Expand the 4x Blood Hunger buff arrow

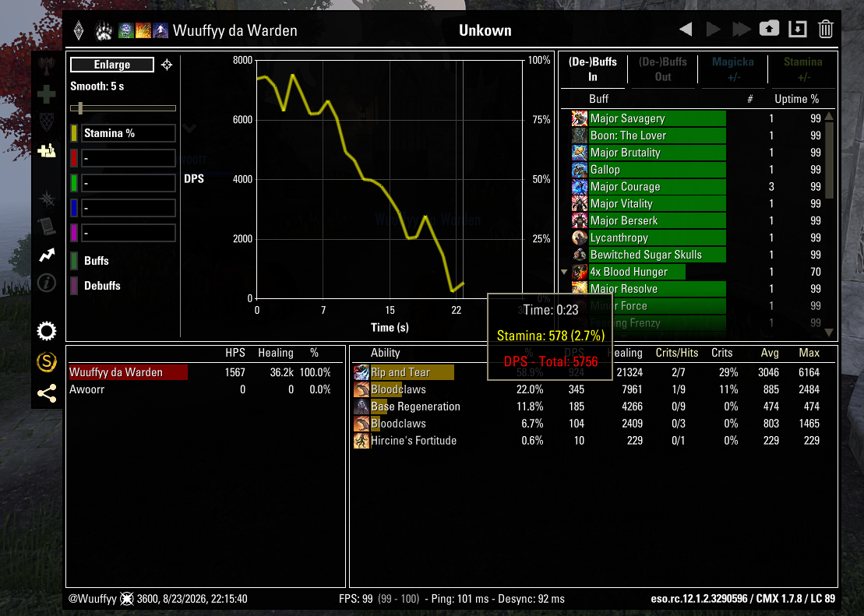point(564,273)
